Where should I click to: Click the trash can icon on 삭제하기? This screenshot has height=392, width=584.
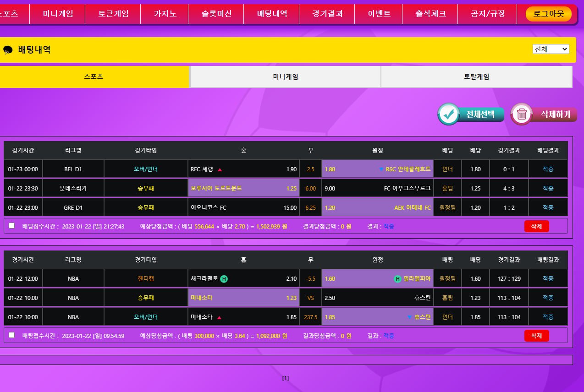522,114
